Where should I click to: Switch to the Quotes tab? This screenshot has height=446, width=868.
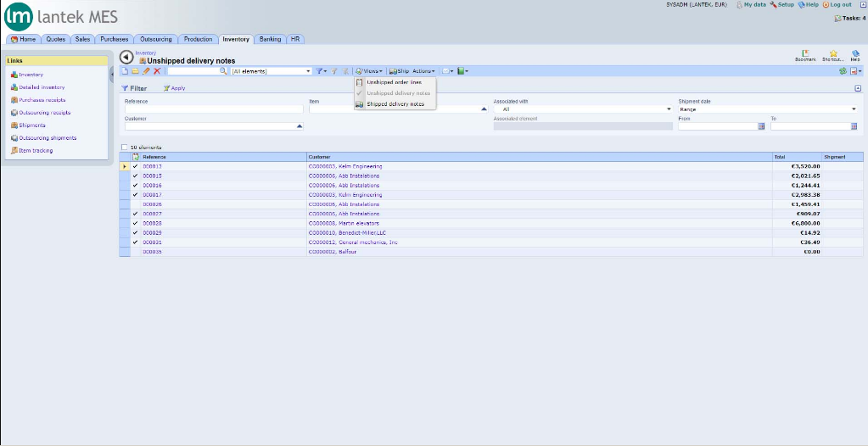[x=56, y=39]
